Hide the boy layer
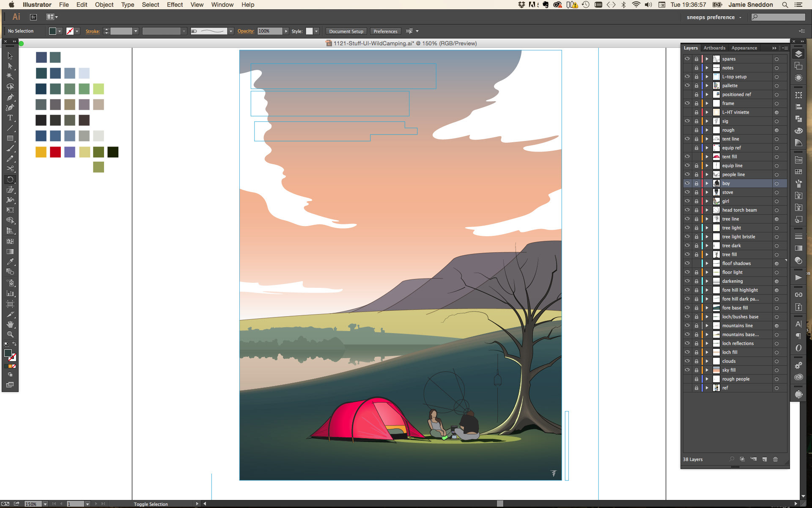 (687, 183)
